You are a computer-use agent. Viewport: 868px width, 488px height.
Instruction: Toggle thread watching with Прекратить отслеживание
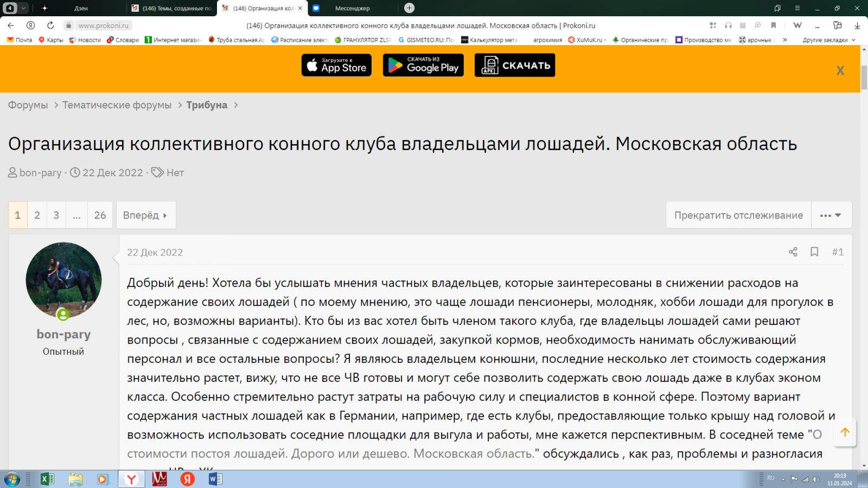pyautogui.click(x=738, y=215)
